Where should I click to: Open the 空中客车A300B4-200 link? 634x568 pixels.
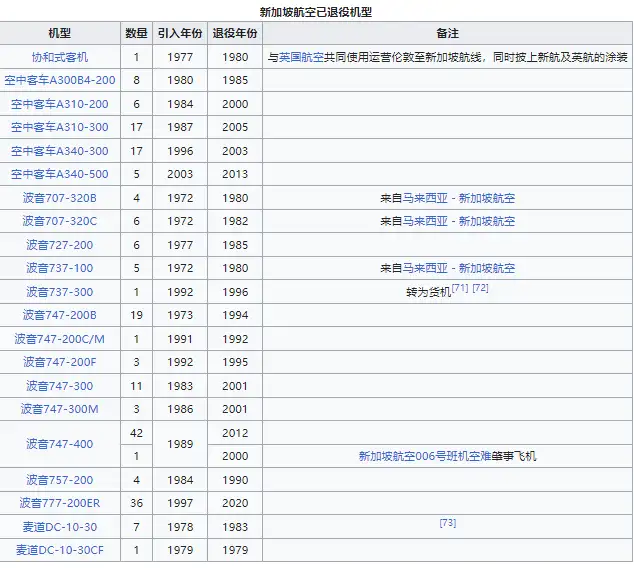[59, 80]
